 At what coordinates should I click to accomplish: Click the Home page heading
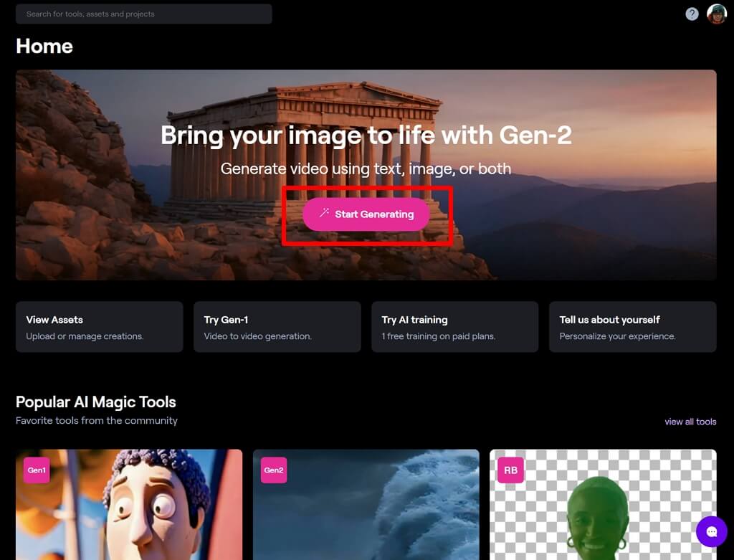pyautogui.click(x=44, y=47)
